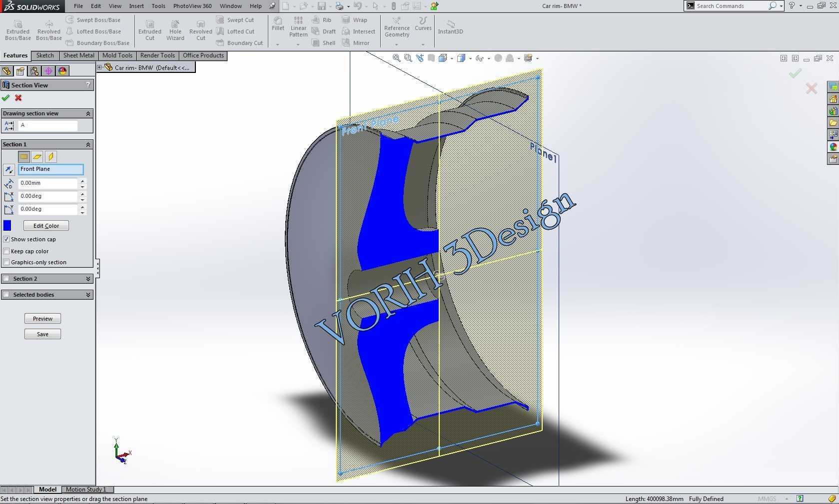The width and height of the screenshot is (839, 504).
Task: Click the section offset distance field 0.00mm
Action: coord(48,183)
